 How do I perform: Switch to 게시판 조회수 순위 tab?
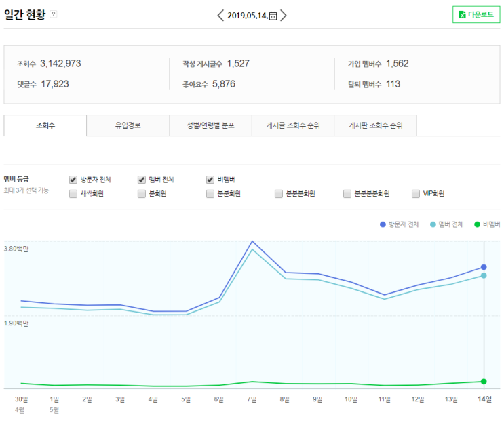point(375,125)
